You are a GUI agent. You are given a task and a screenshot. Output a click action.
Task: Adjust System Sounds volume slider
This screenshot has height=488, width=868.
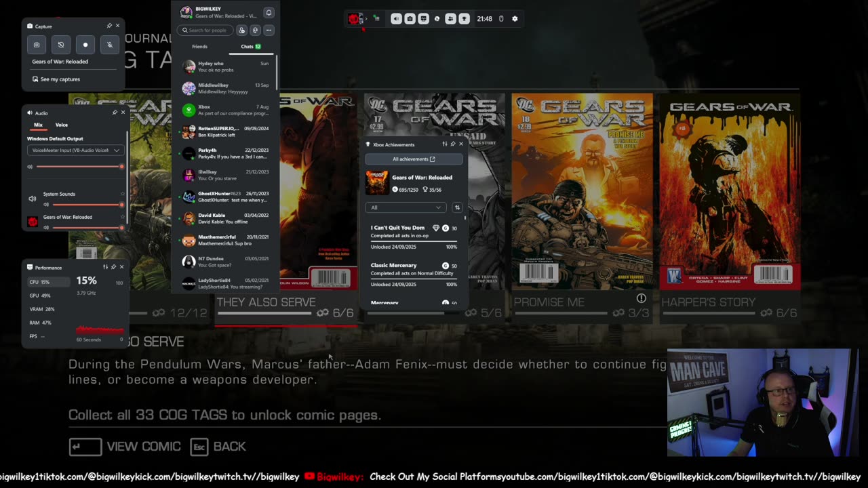(87, 204)
